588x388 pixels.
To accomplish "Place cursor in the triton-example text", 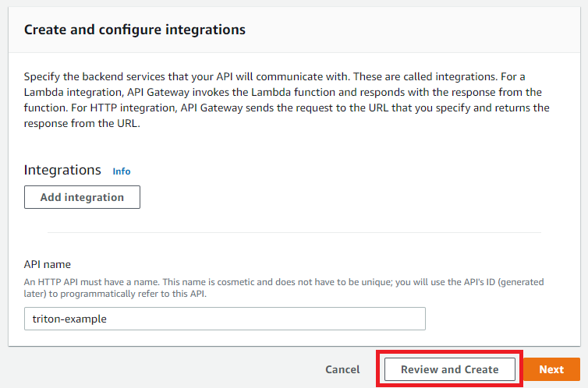I will 69,319.
